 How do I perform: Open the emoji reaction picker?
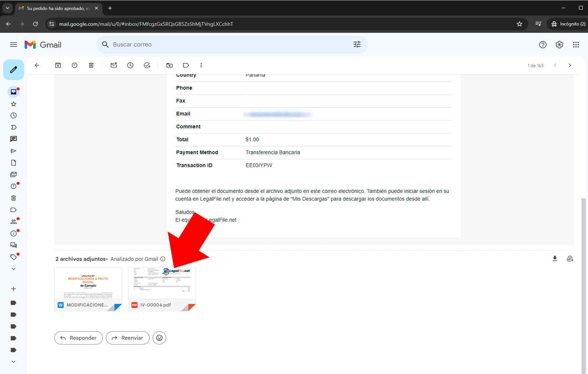pos(159,338)
